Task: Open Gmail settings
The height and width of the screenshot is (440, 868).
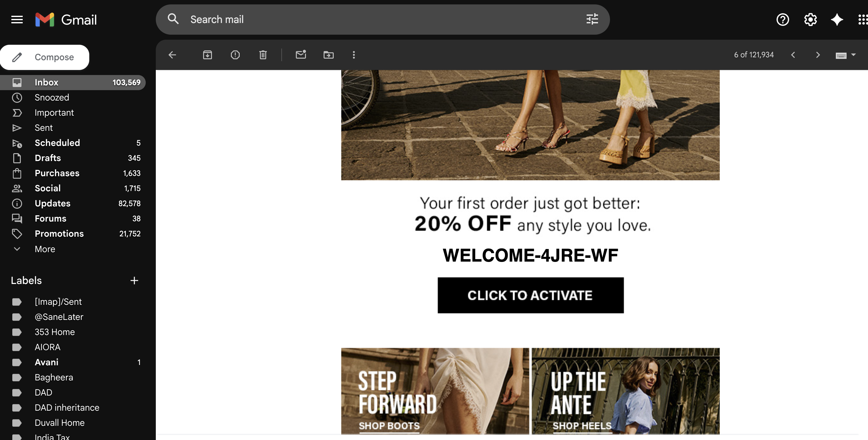Action: tap(810, 20)
